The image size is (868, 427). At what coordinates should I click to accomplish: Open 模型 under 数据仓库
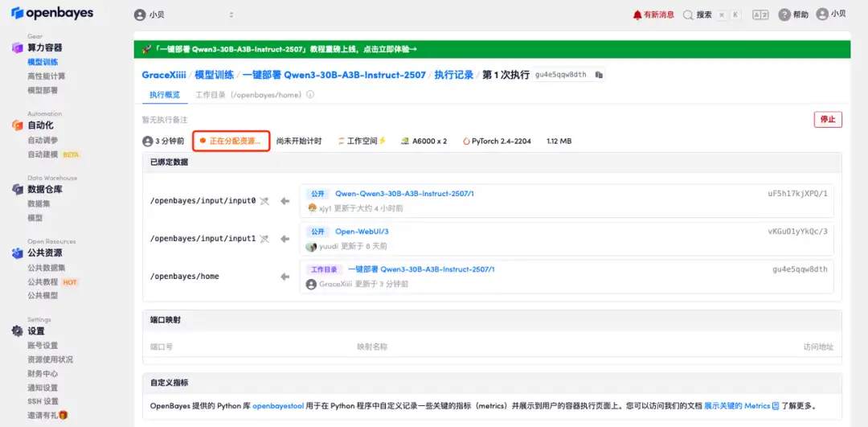coord(35,218)
